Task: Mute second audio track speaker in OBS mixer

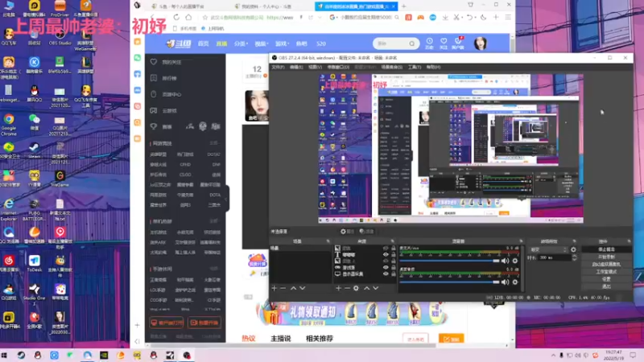Action: (506, 282)
